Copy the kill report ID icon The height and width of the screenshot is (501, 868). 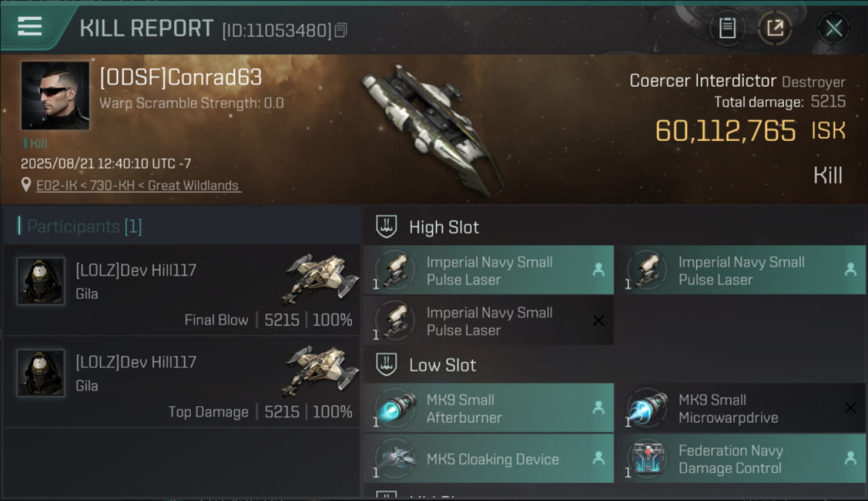click(x=341, y=30)
